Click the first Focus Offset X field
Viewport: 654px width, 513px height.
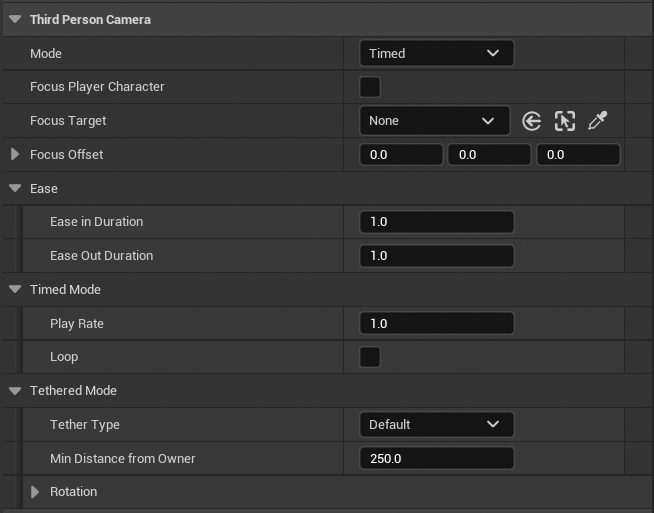coord(401,155)
